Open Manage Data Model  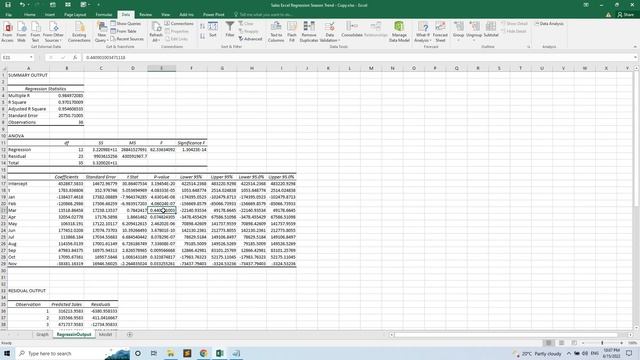point(399,32)
